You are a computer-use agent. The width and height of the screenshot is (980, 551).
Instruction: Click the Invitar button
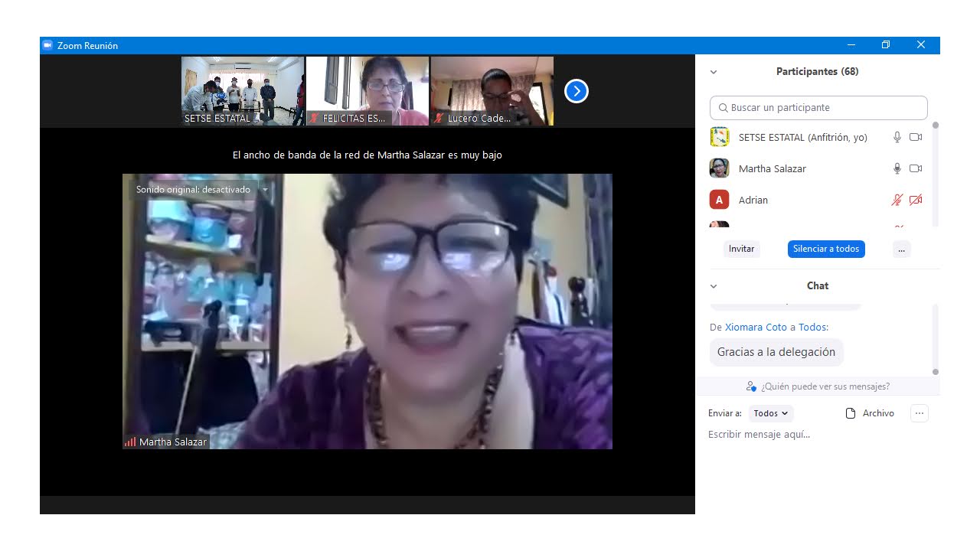tap(741, 249)
